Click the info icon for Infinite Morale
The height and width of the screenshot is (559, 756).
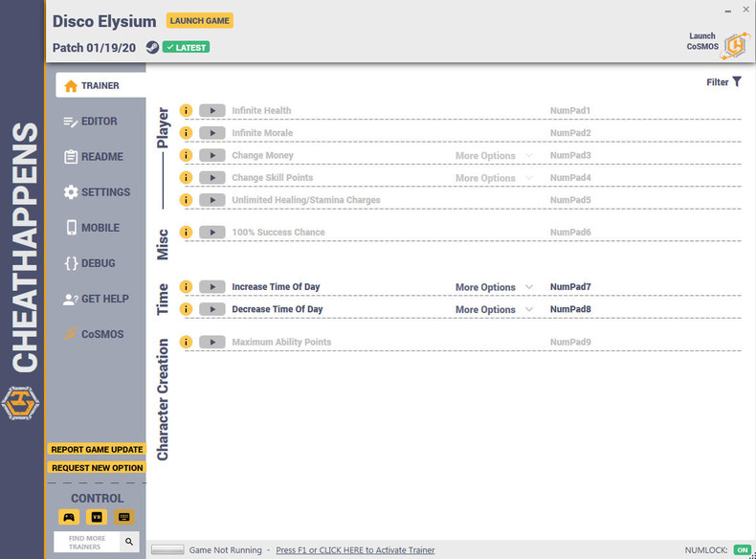coord(186,133)
